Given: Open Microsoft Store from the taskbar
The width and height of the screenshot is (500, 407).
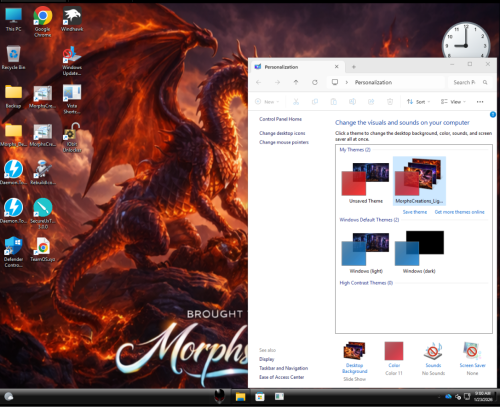Looking at the screenshot, I should 260,397.
